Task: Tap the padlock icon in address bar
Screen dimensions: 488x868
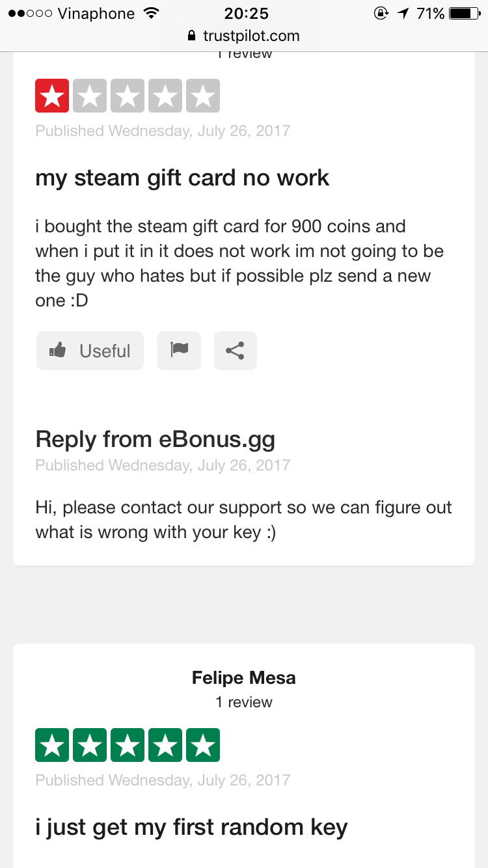Action: [191, 36]
